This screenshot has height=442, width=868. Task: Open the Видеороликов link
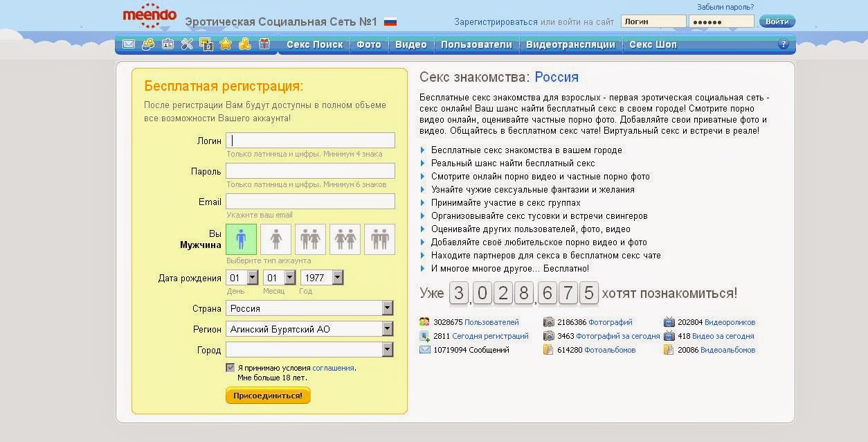730,322
